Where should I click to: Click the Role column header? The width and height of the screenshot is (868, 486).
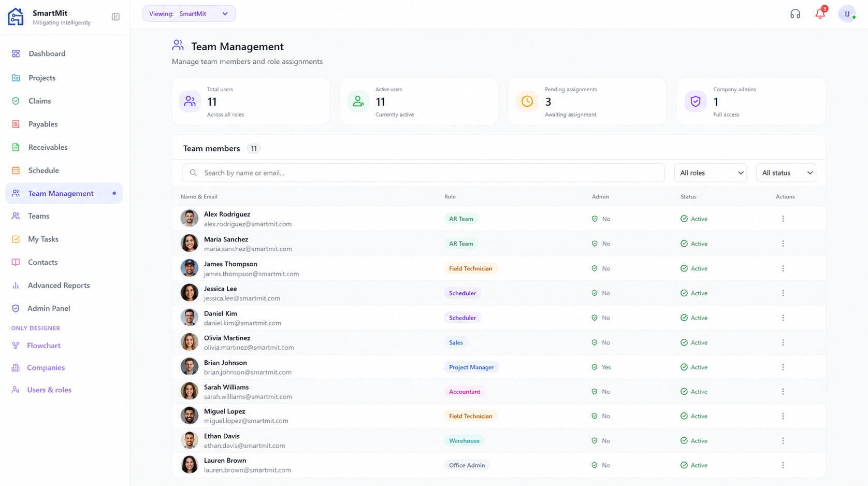coord(450,197)
